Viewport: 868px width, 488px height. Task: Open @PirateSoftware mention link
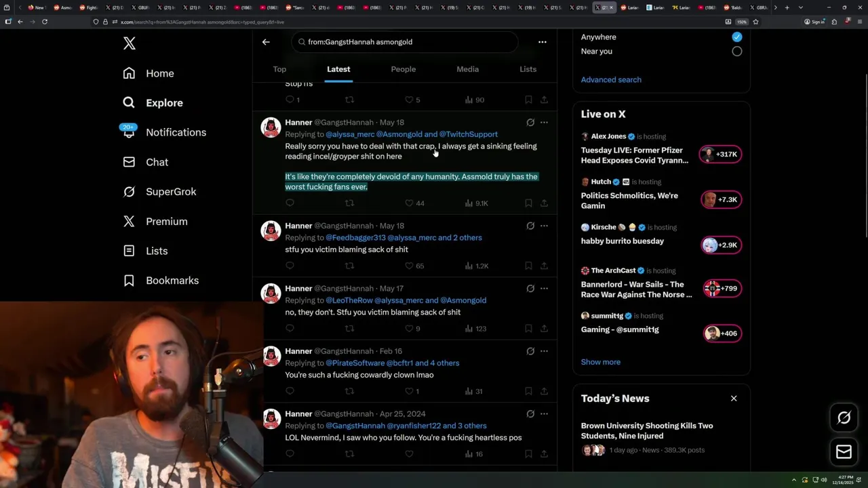[355, 363]
